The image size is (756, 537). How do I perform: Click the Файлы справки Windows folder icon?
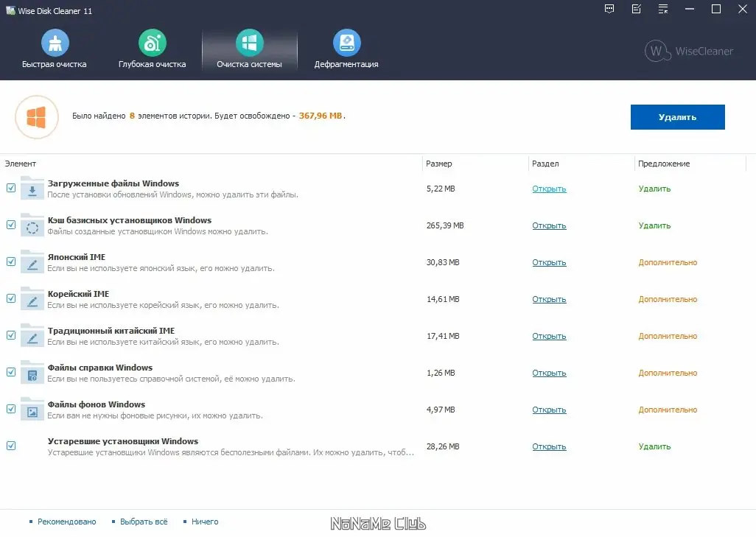point(32,373)
